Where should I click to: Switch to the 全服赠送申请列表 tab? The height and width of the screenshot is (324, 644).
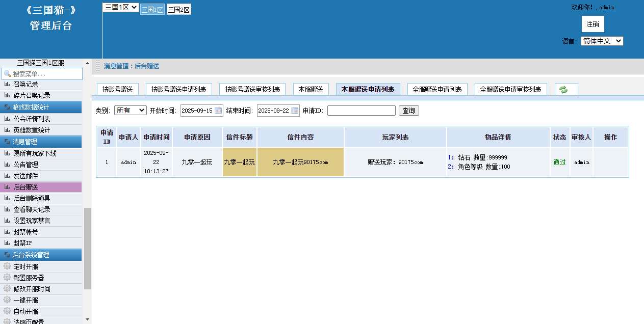coord(437,89)
